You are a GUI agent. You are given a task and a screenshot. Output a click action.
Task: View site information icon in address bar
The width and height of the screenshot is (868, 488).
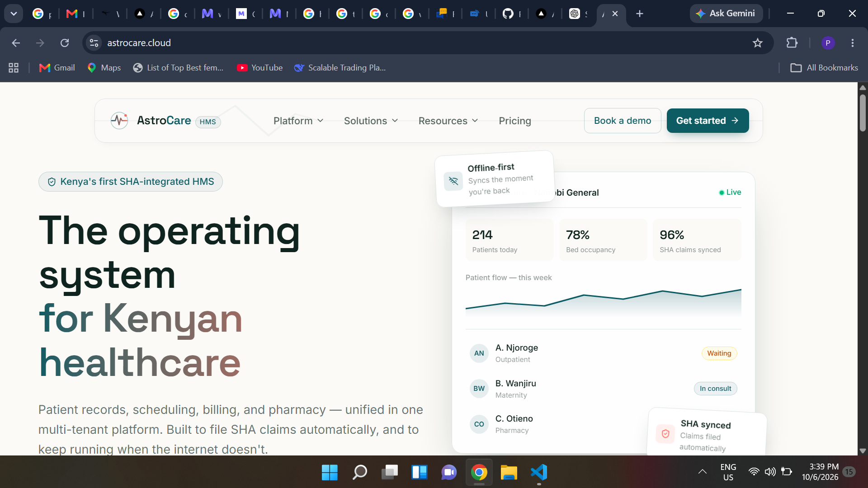tap(94, 43)
